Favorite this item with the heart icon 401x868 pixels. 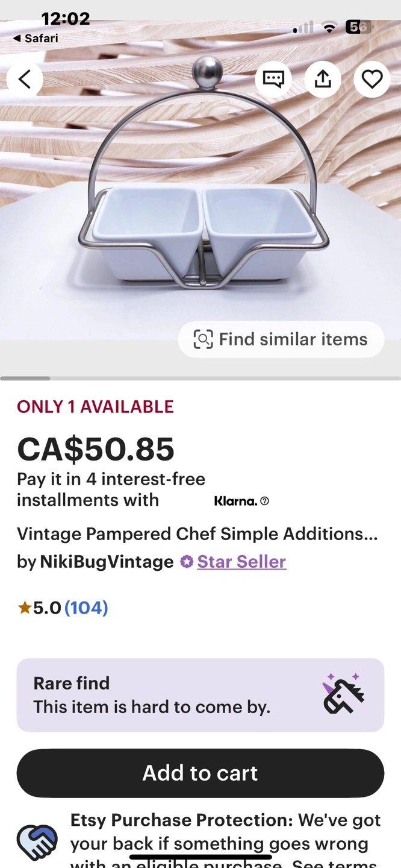[371, 79]
